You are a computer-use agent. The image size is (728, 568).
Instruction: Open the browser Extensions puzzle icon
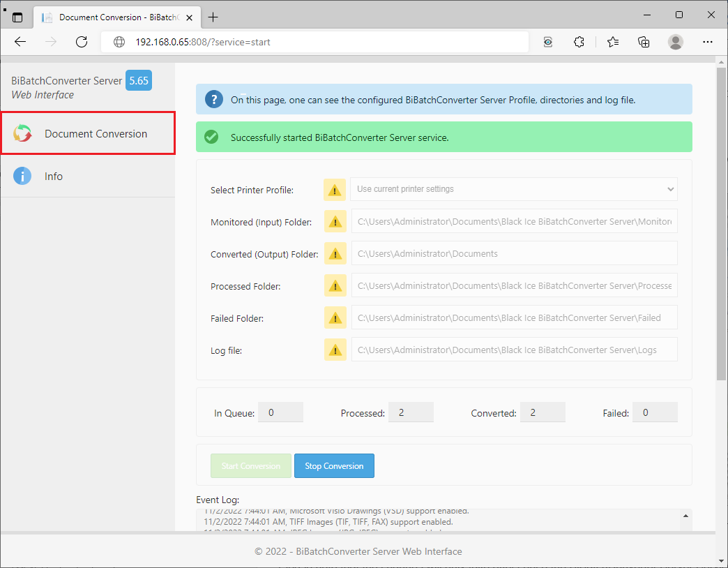tap(579, 42)
